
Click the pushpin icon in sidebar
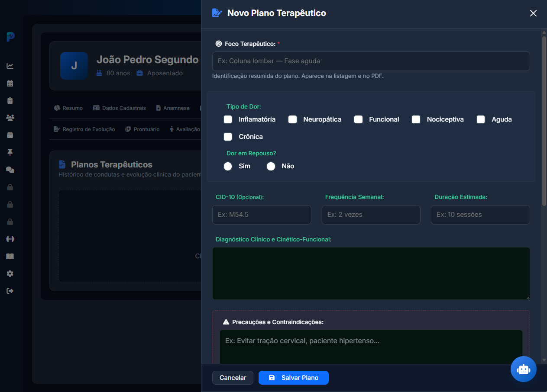(10, 152)
